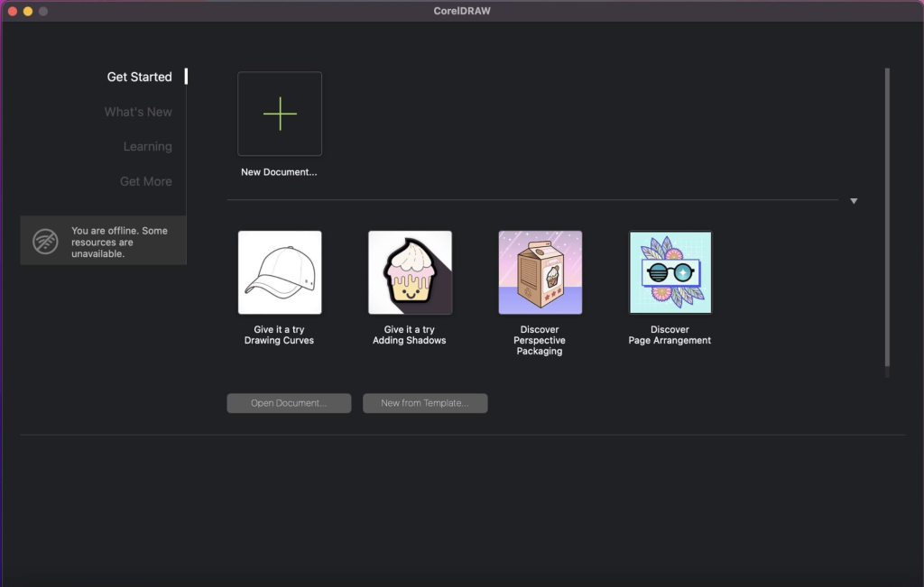Open the Drawing Curves cap thumbnail
Screen dimensions: 924x587
pyautogui.click(x=280, y=272)
